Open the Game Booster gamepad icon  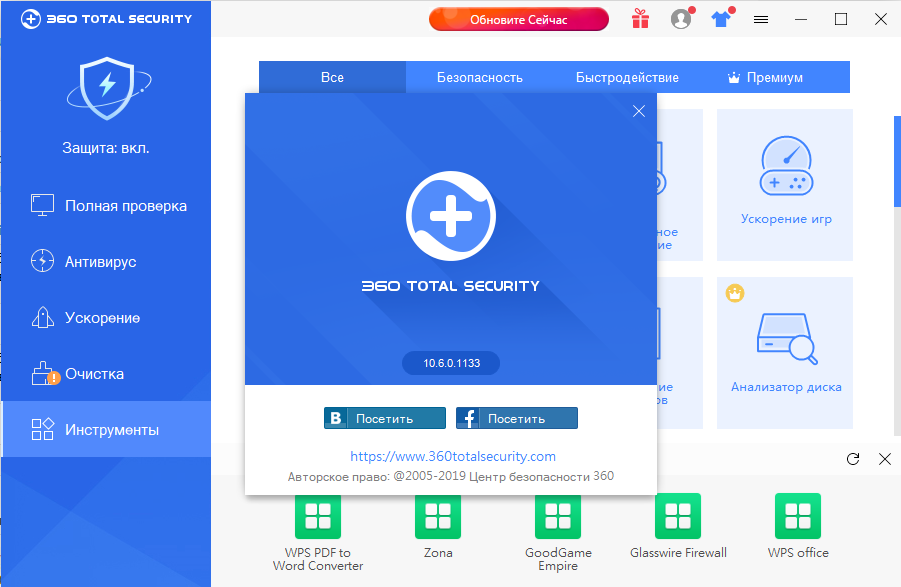[x=786, y=167]
